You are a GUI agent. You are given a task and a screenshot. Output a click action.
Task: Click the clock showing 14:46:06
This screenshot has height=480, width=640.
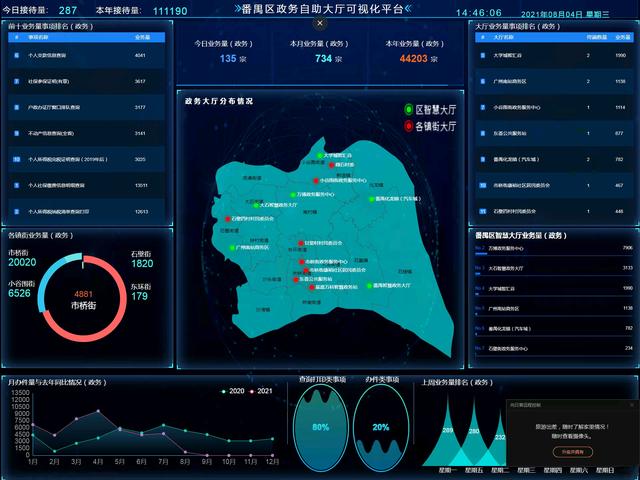tap(479, 13)
